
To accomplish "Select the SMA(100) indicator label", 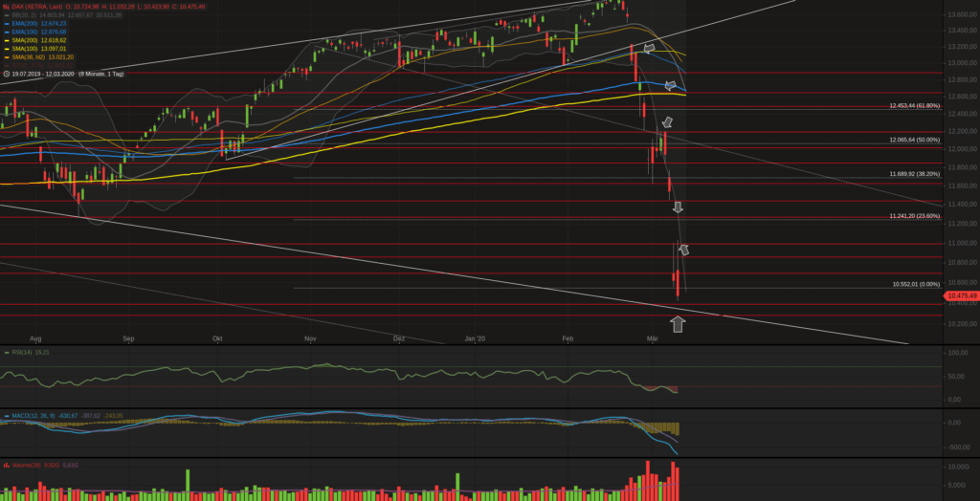I will [25, 48].
